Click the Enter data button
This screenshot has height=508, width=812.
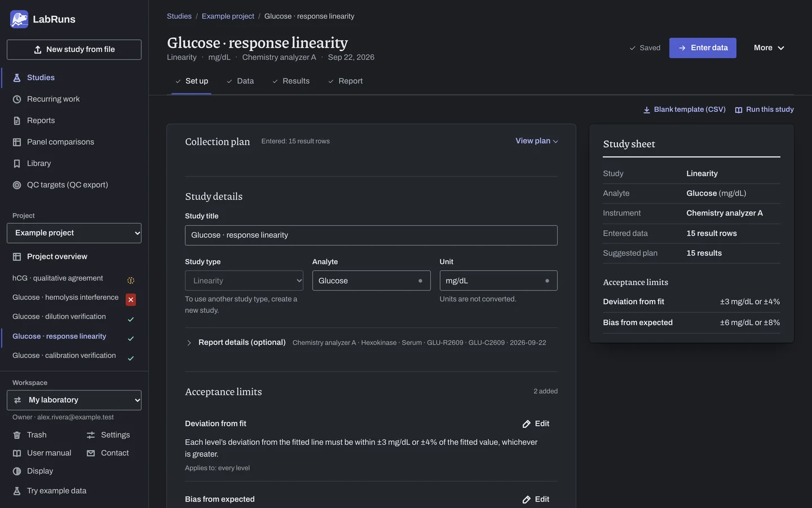703,48
